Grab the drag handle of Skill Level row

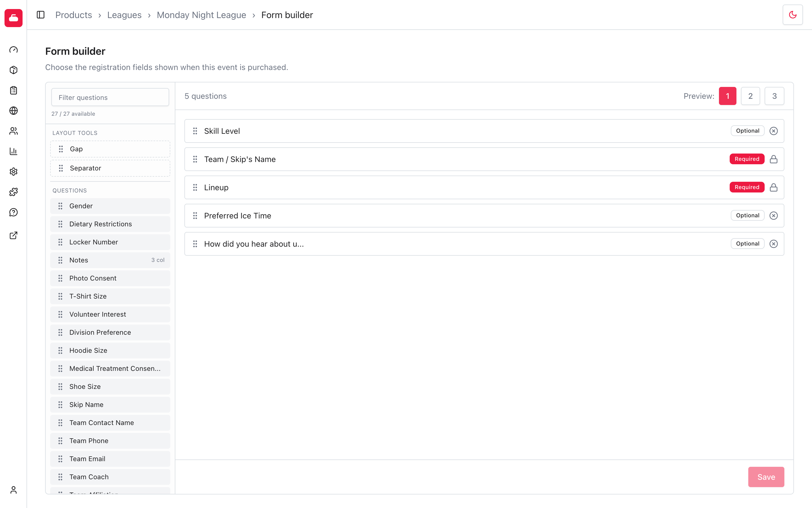coord(195,131)
